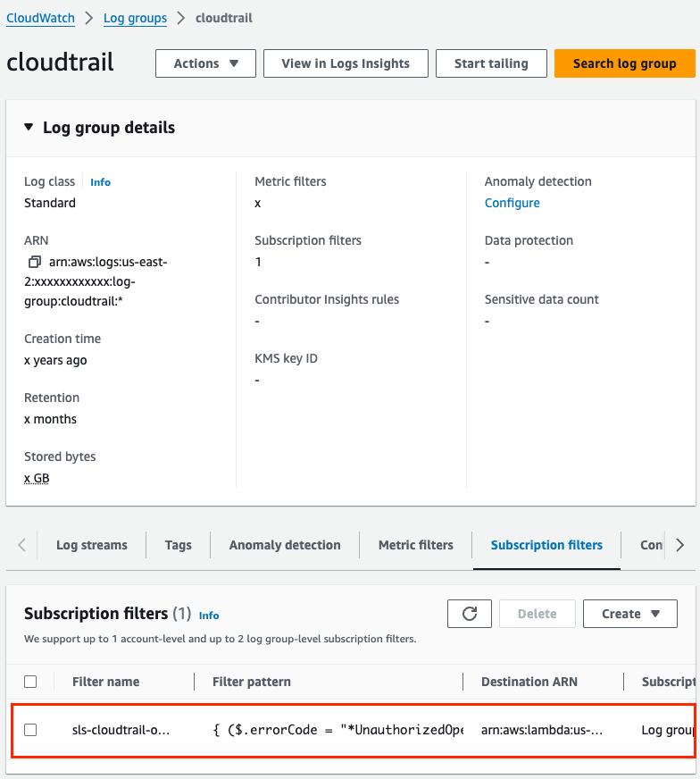This screenshot has width=700, height=779.
Task: Click Configure anomaly detection link
Action: pyautogui.click(x=512, y=203)
